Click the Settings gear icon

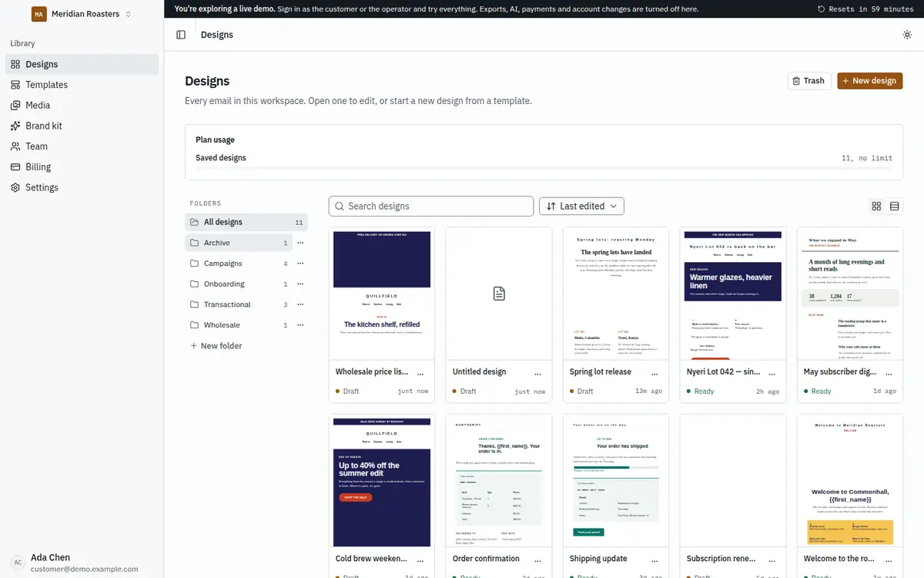[x=15, y=187]
